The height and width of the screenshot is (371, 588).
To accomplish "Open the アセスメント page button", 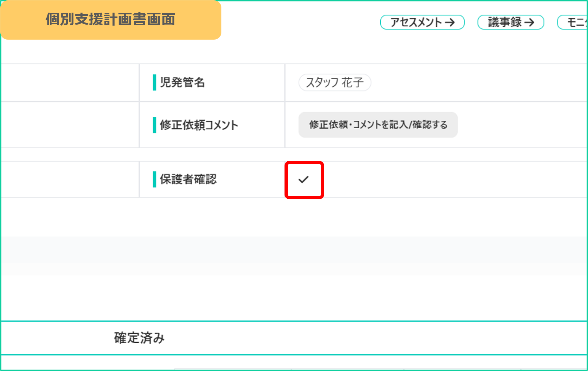I will coord(422,22).
